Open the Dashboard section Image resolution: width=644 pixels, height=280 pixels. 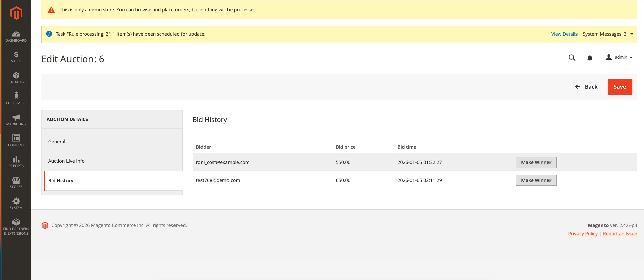(16, 36)
